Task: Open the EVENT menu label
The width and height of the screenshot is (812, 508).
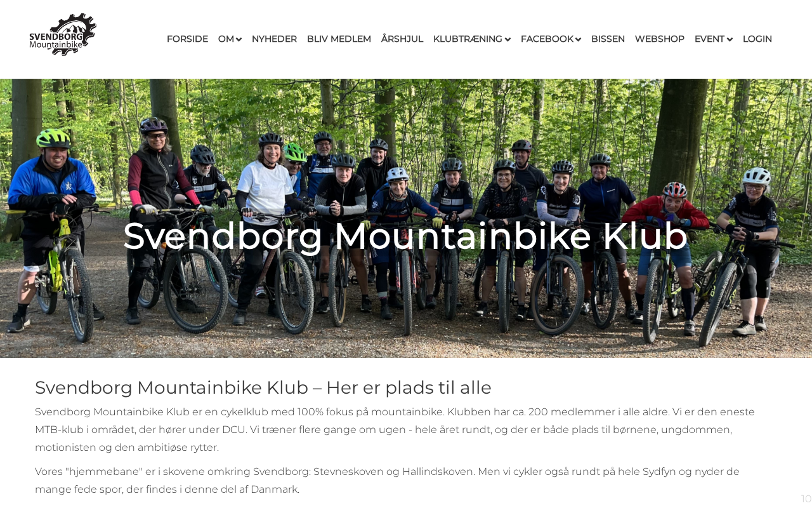Action: pos(709,39)
